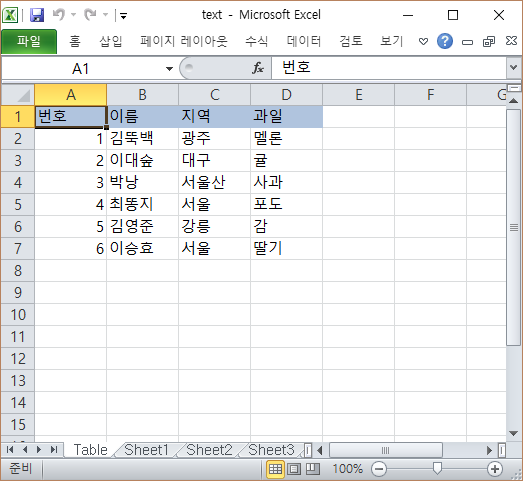Click the 100% zoom level button
The image size is (523, 481).
tap(347, 469)
